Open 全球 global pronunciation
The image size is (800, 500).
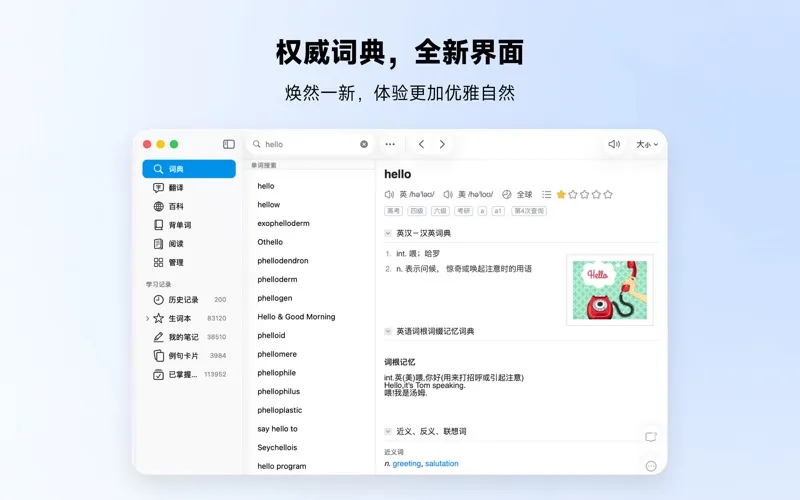click(x=517, y=194)
